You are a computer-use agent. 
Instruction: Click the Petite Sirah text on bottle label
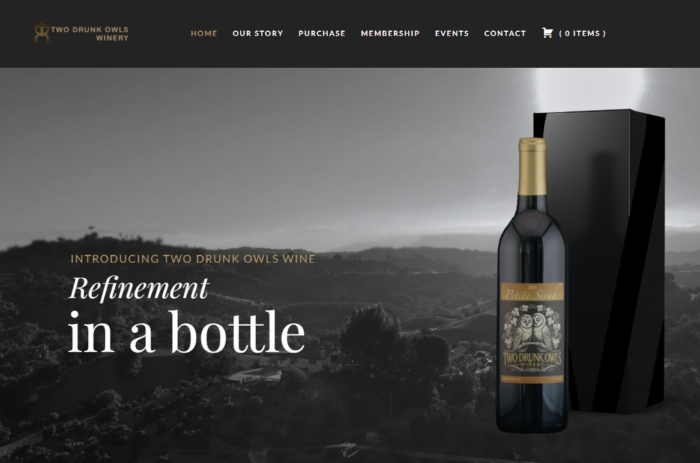[531, 295]
